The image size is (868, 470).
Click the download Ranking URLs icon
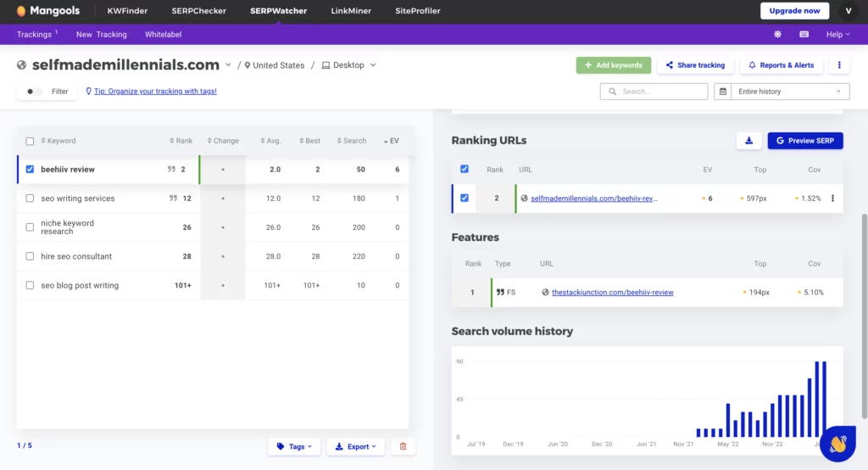tap(748, 141)
